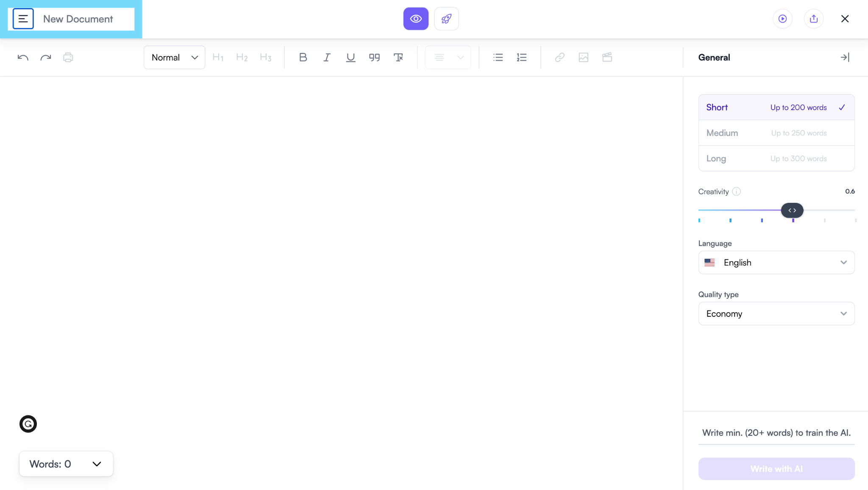This screenshot has height=490, width=868.
Task: Click the Creativity slider handle
Action: click(792, 210)
